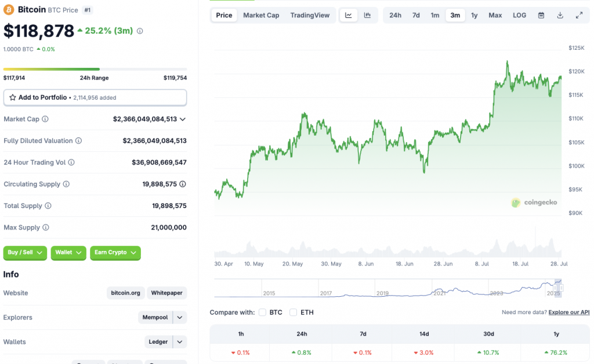
Task: Visit the bitcoin.org website link
Action: [x=125, y=293]
